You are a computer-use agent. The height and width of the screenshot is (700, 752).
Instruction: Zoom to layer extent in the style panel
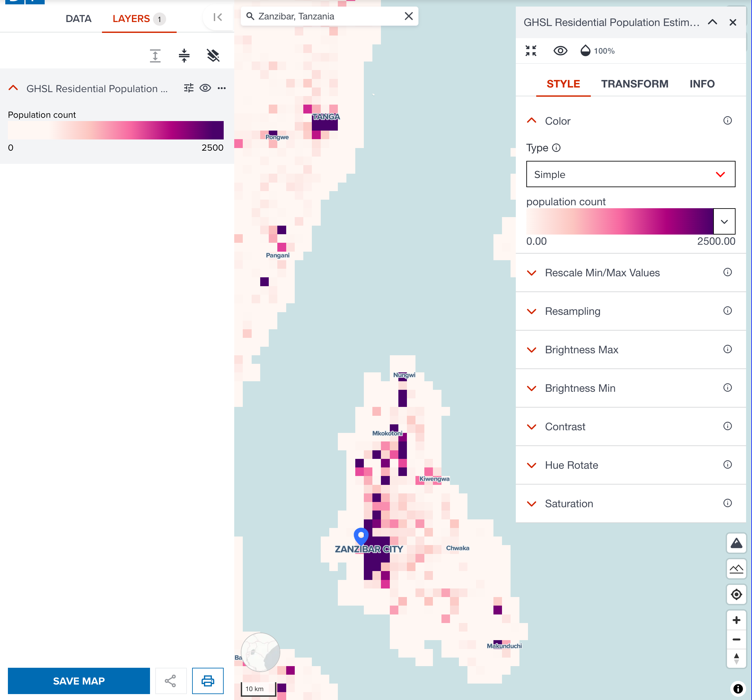[531, 50]
